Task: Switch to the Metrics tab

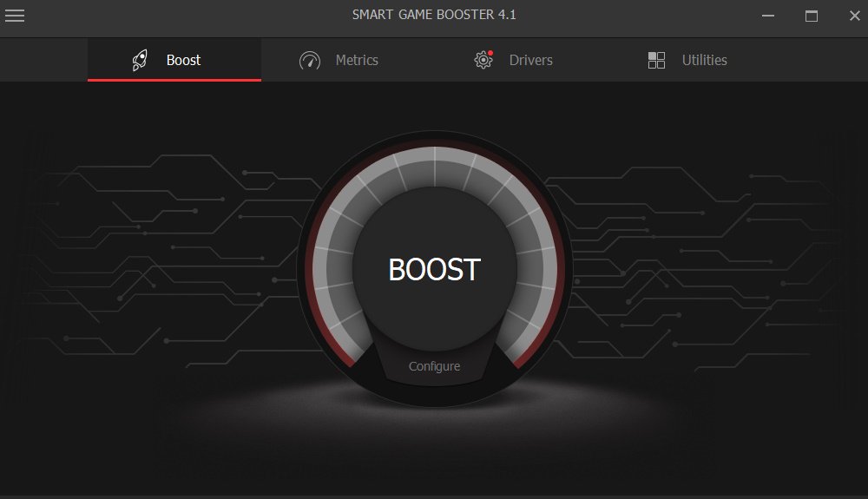Action: coord(357,60)
